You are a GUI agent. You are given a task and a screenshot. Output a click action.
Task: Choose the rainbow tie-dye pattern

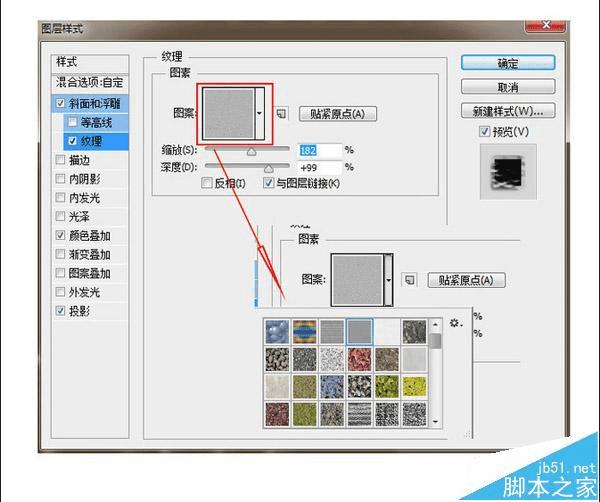coord(305,331)
